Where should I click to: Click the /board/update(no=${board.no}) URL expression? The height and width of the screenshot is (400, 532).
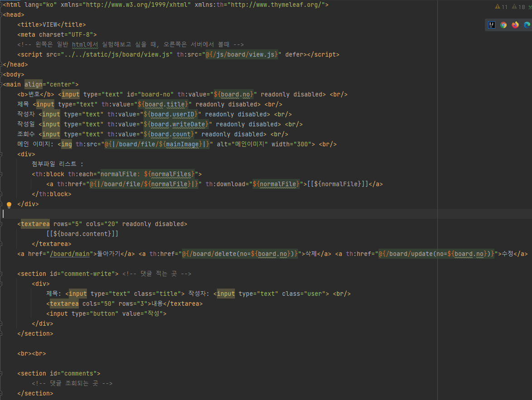click(436, 254)
